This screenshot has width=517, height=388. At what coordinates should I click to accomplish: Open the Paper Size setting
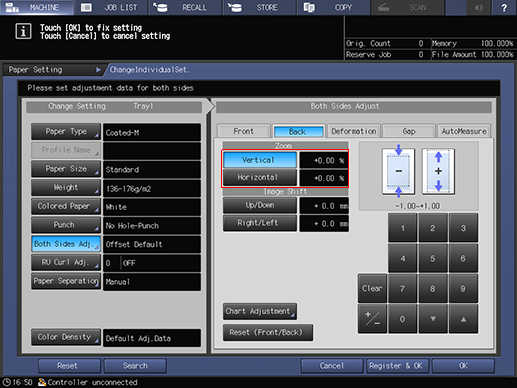66,169
